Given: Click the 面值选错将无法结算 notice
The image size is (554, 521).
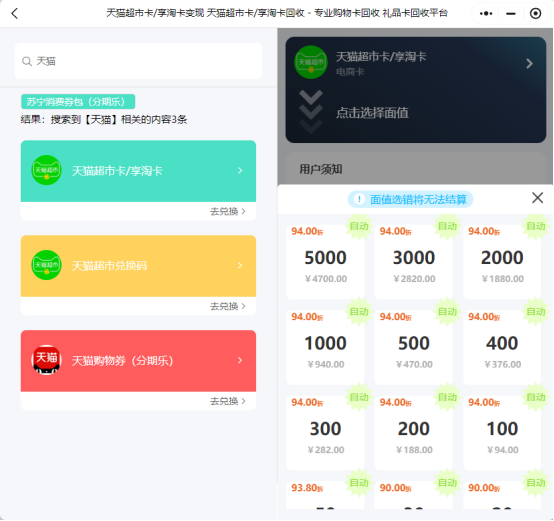Looking at the screenshot, I should click(411, 200).
